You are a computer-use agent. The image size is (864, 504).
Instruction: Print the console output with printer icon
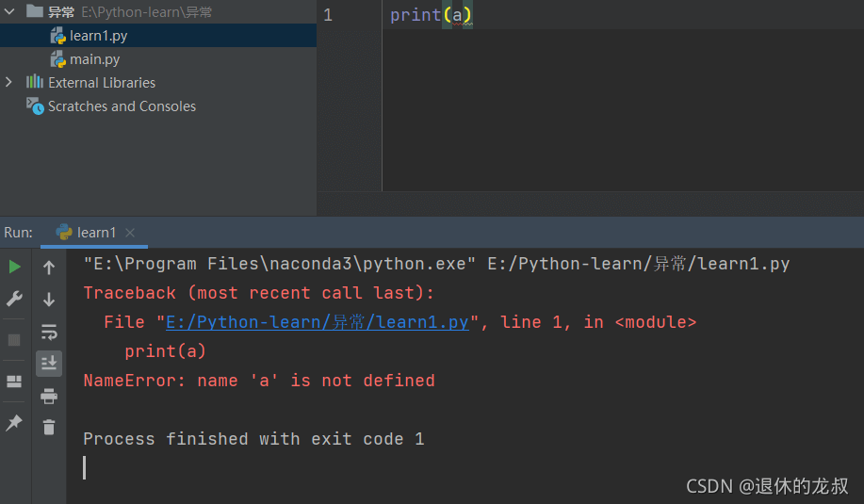coord(49,396)
